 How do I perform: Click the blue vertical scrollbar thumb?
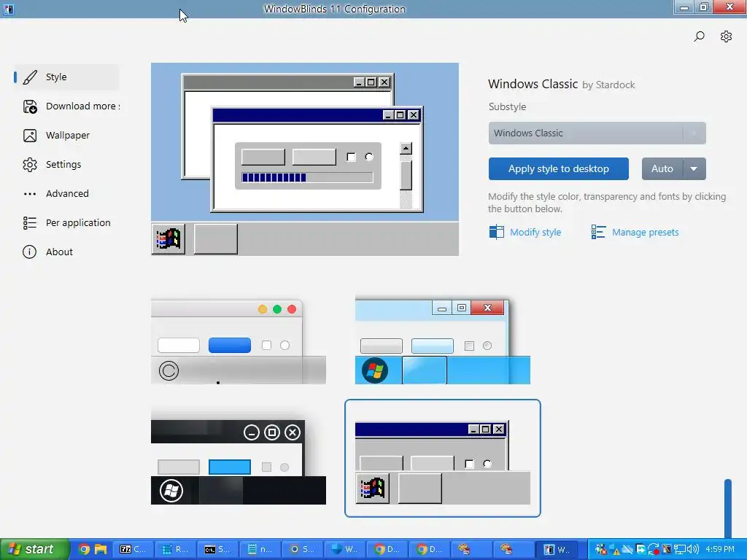pyautogui.click(x=728, y=508)
